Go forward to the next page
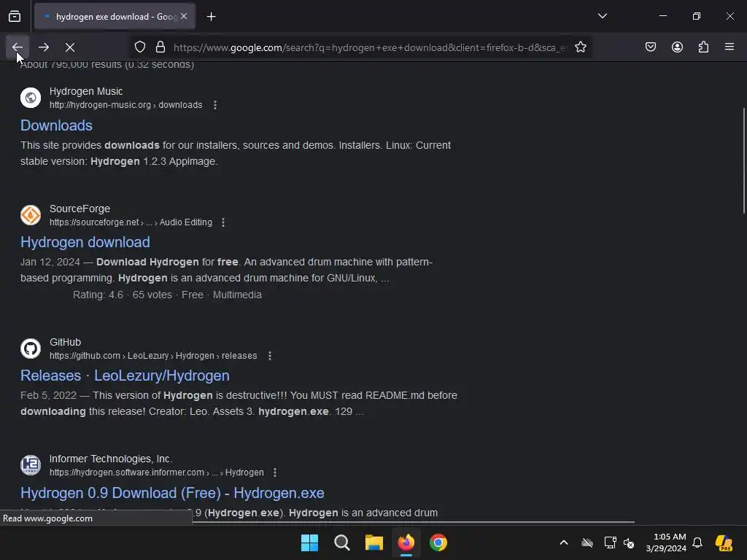Image resolution: width=747 pixels, height=560 pixels. coord(44,47)
